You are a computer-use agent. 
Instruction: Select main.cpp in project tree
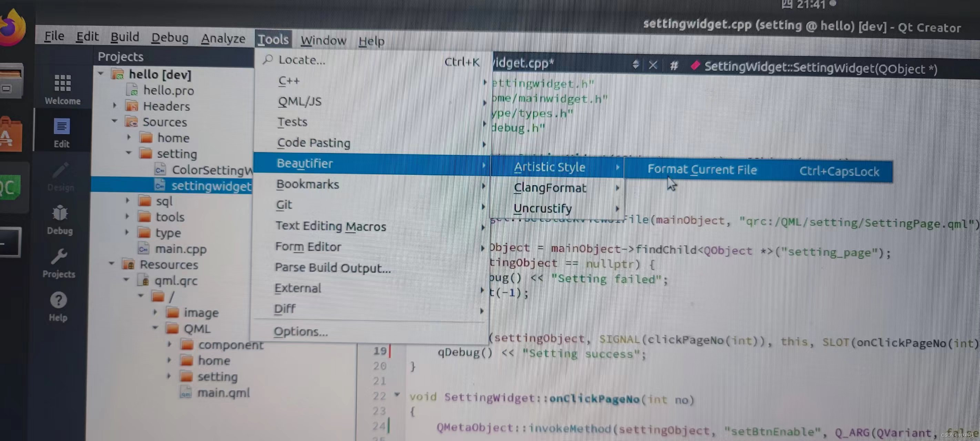[x=180, y=249]
